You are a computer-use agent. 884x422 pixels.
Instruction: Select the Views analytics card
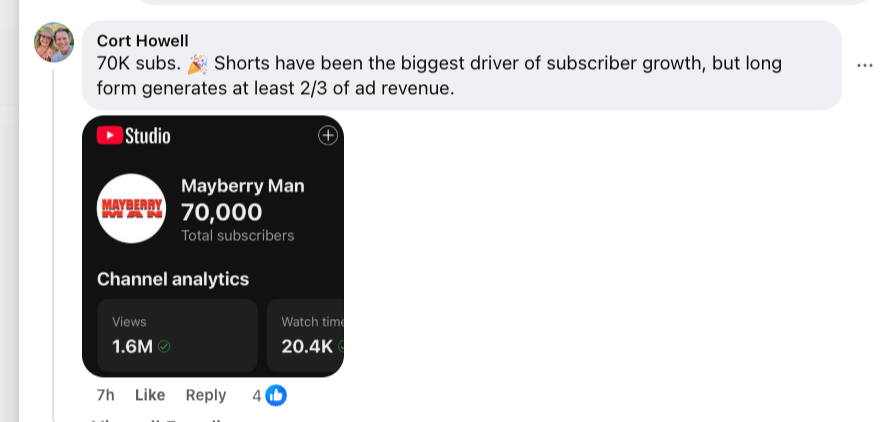tap(177, 335)
